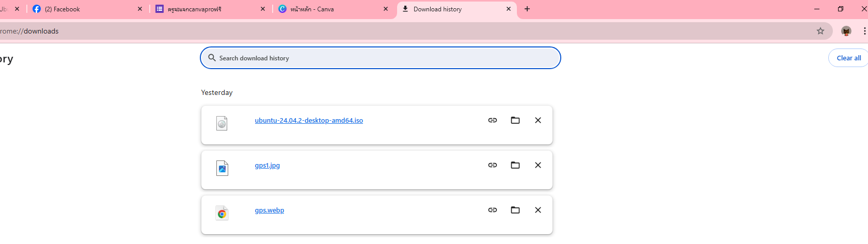Open a new tab with plus button
The image size is (868, 244).
click(x=527, y=9)
